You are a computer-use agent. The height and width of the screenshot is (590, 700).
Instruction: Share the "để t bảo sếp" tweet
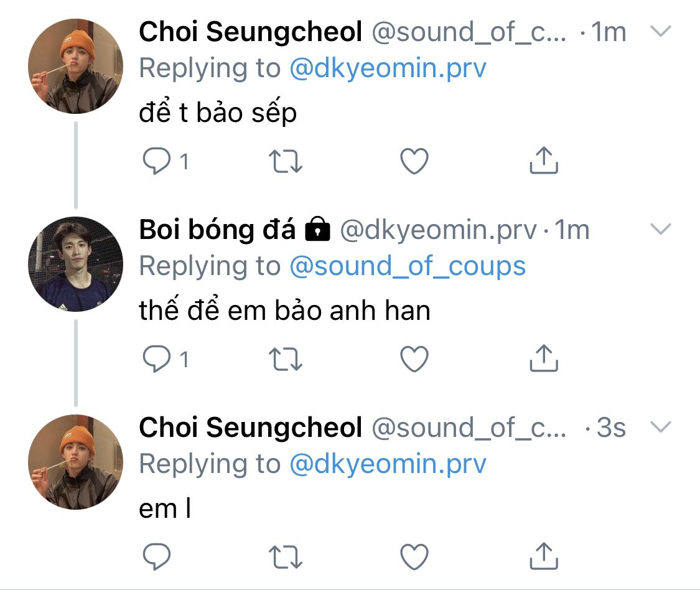coord(543,161)
